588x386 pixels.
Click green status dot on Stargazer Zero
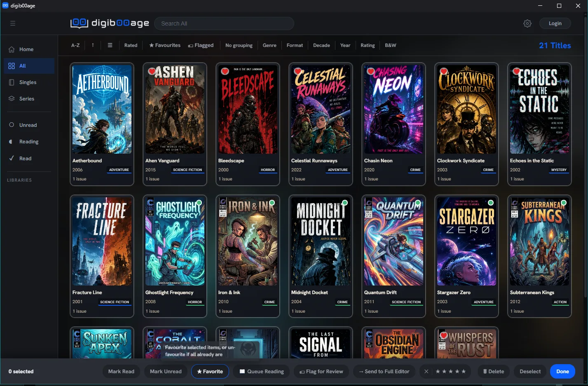[491, 203]
